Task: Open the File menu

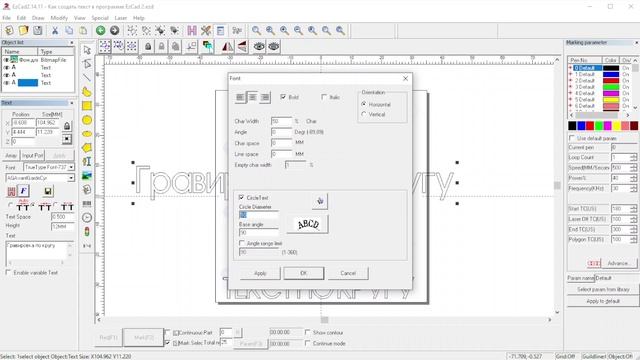Action: (x=7, y=18)
